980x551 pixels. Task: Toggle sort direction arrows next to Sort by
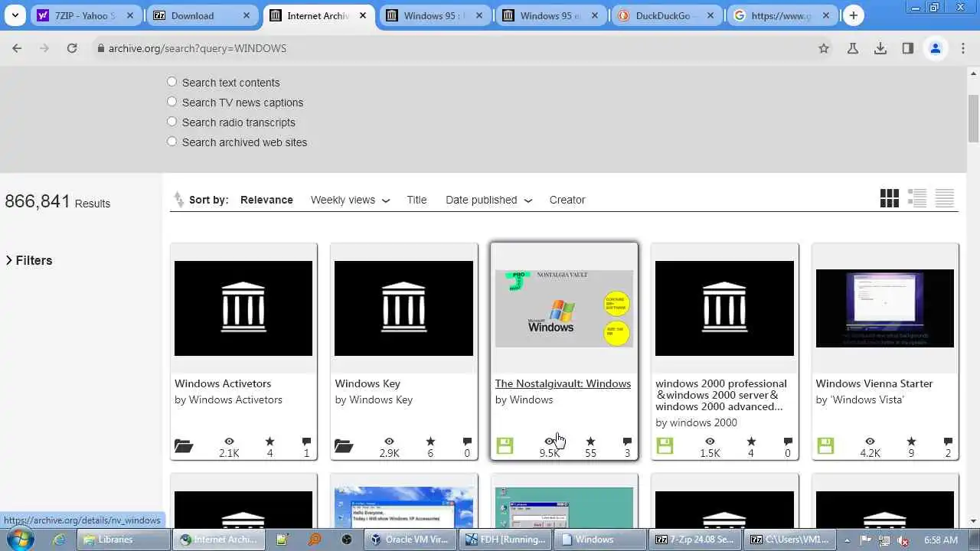pos(179,200)
